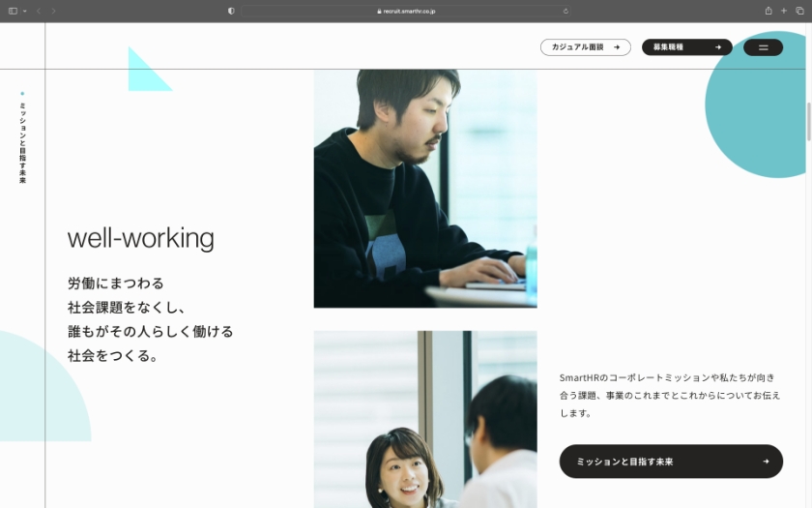Select the well-working heading text

[141, 238]
